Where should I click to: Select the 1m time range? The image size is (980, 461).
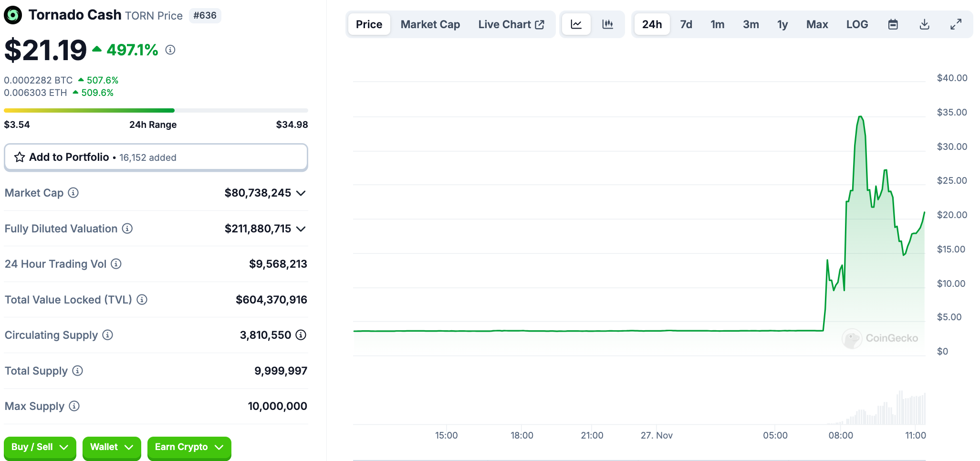click(718, 24)
